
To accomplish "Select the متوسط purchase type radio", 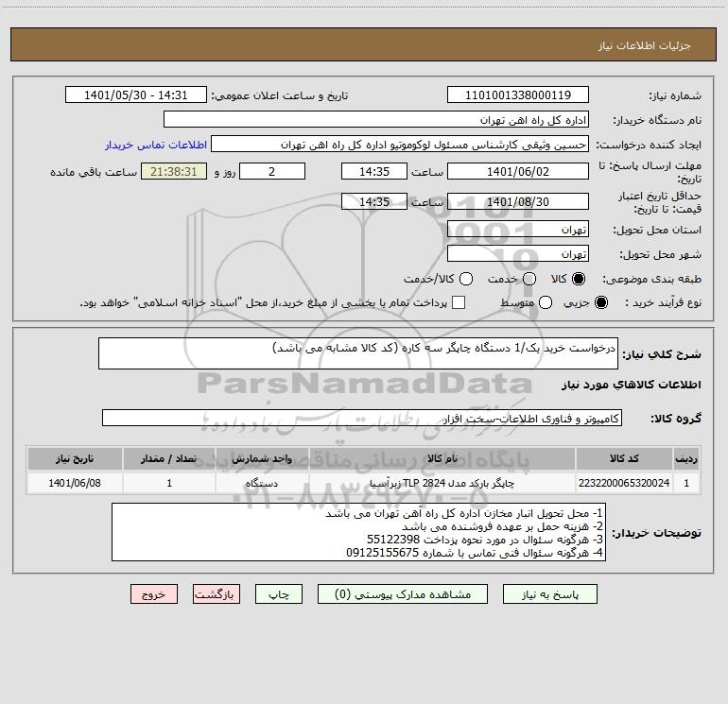I will point(546,302).
